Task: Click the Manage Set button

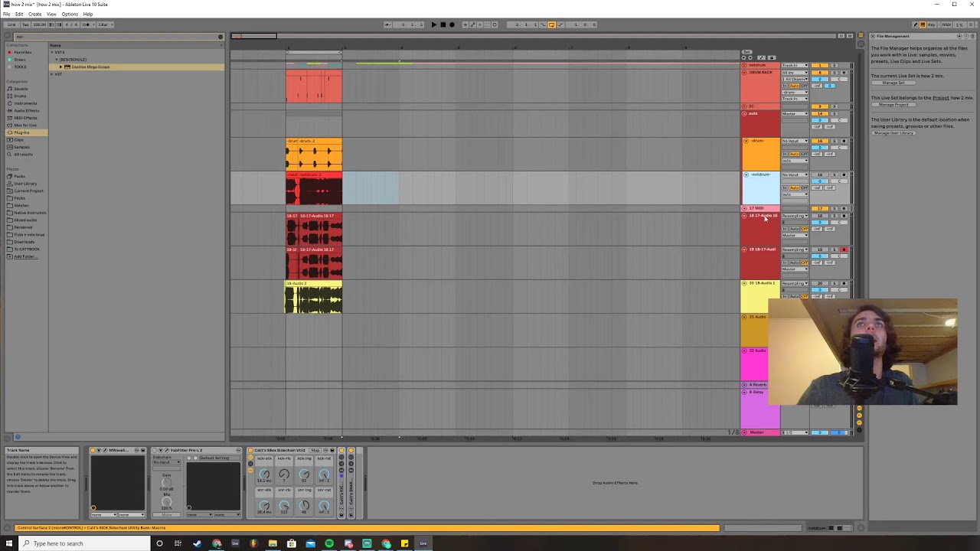Action: coord(893,83)
